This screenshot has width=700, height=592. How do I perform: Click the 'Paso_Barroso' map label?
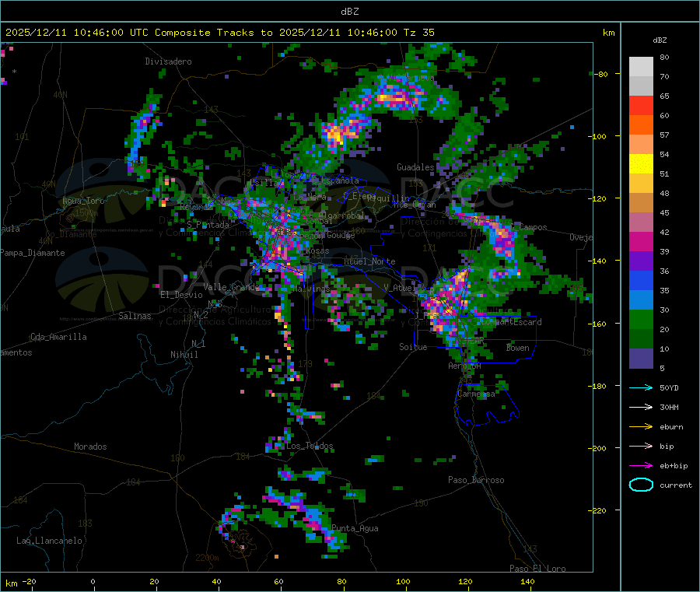point(476,480)
